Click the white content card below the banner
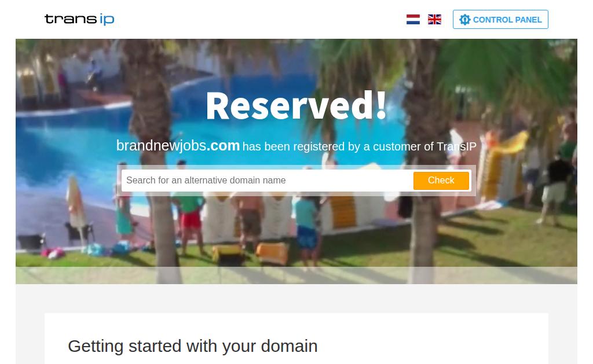This screenshot has height=364, width=593. point(296,339)
